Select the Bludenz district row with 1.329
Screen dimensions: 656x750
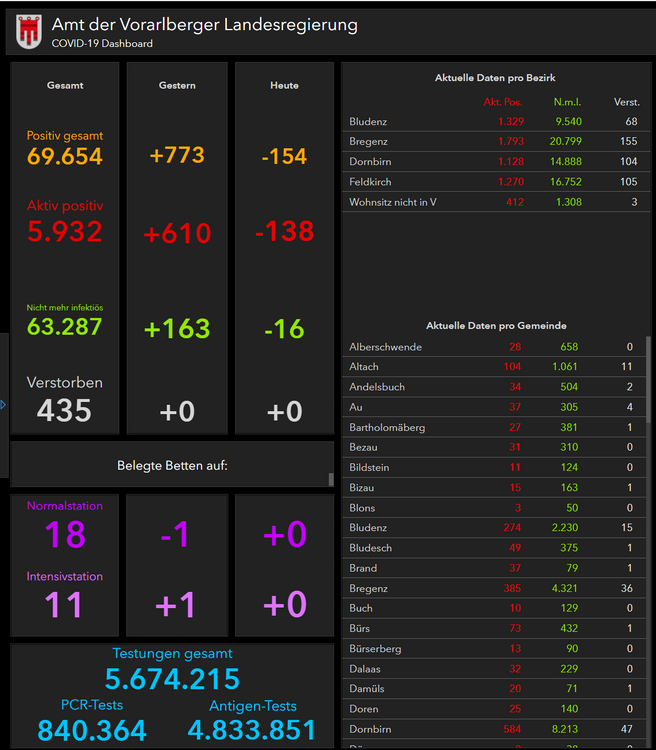click(496, 121)
